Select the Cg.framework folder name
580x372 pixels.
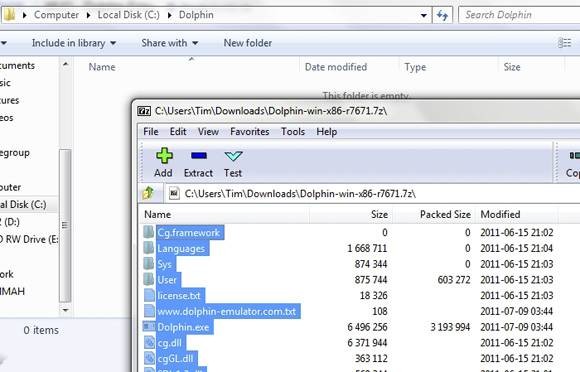[x=189, y=233]
